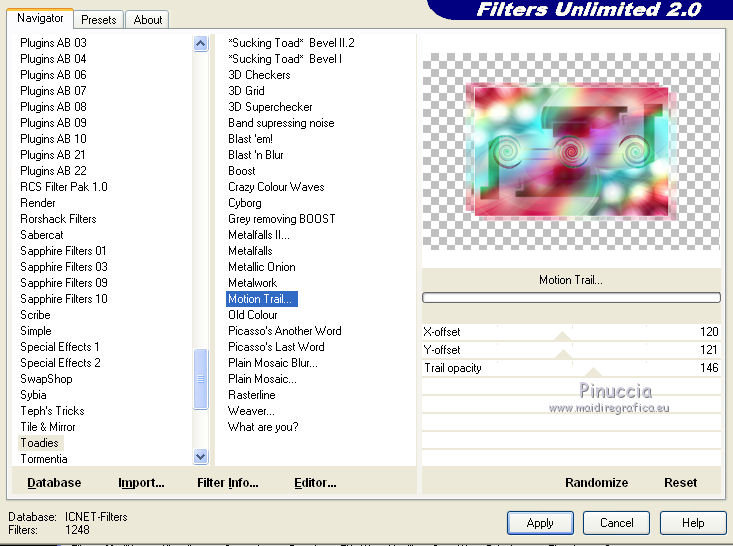Select Plugins AB 10 category
The image size is (733, 546).
pos(53,139)
